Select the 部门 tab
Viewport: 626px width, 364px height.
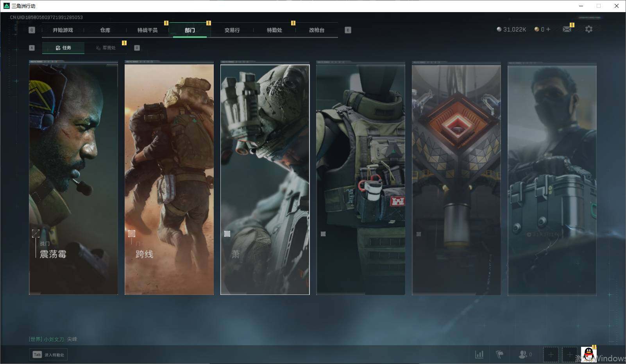[x=190, y=30]
